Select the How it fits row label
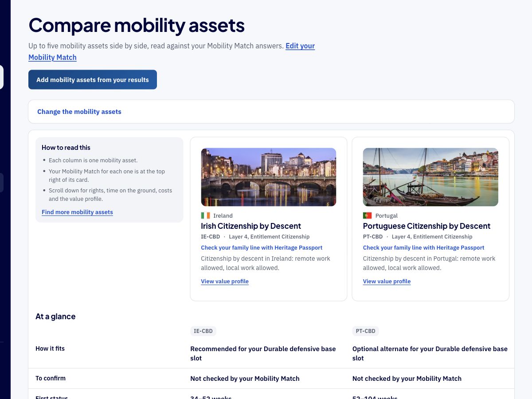 point(50,348)
